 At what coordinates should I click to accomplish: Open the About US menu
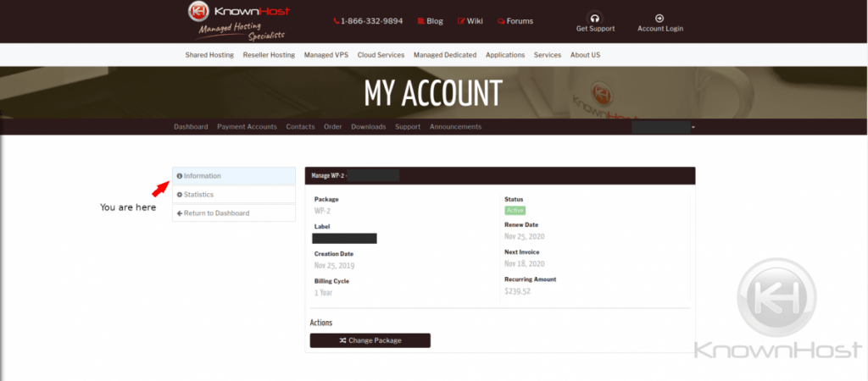[585, 55]
